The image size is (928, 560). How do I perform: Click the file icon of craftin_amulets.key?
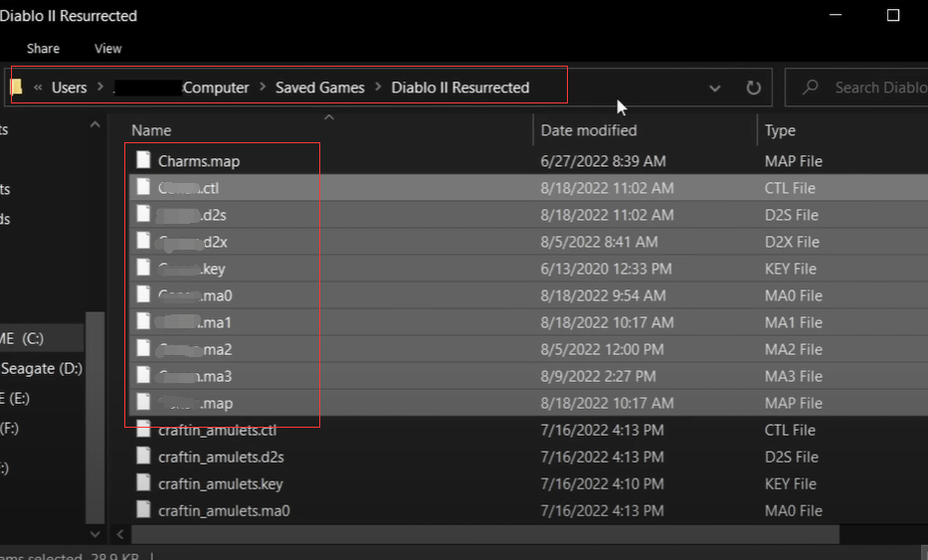pos(143,483)
